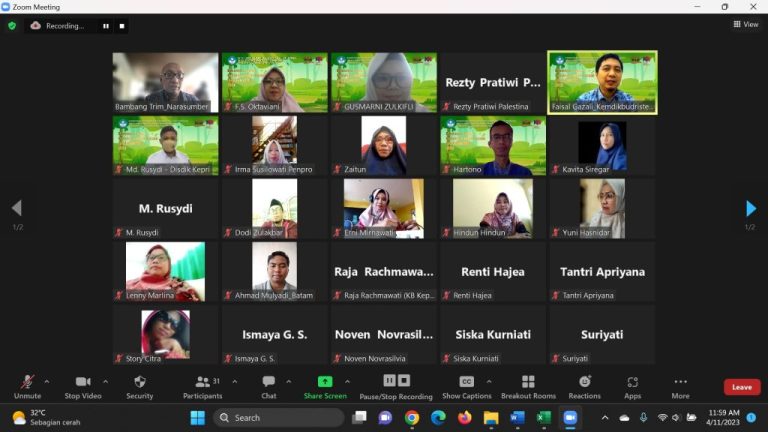The image size is (768, 432).
Task: Select Ahmad Mulyadi_Batam video tile
Action: (x=275, y=271)
